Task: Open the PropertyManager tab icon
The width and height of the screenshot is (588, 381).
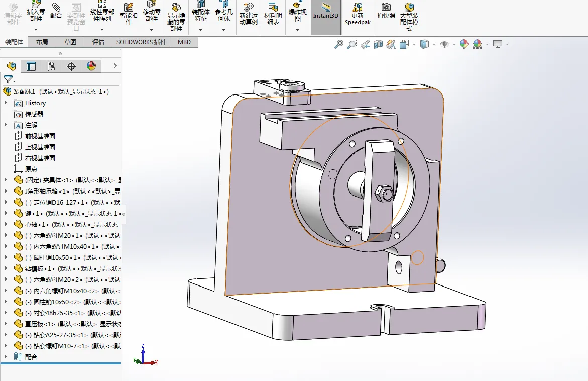Action: click(31, 66)
